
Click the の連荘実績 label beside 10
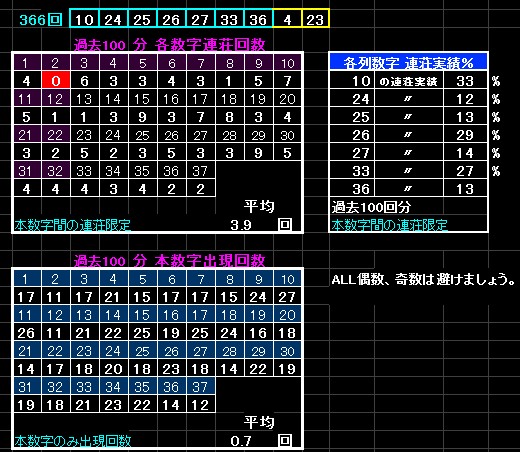coord(409,81)
